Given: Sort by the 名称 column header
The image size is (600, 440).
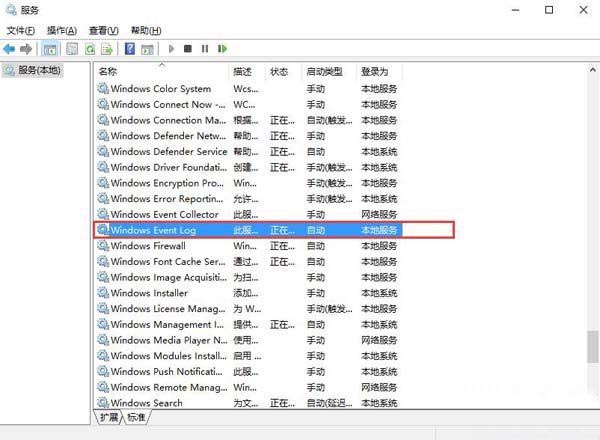Looking at the screenshot, I should [x=108, y=72].
